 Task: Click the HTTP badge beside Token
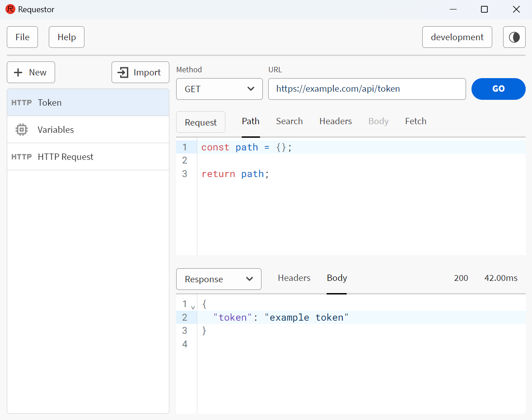[x=21, y=103]
